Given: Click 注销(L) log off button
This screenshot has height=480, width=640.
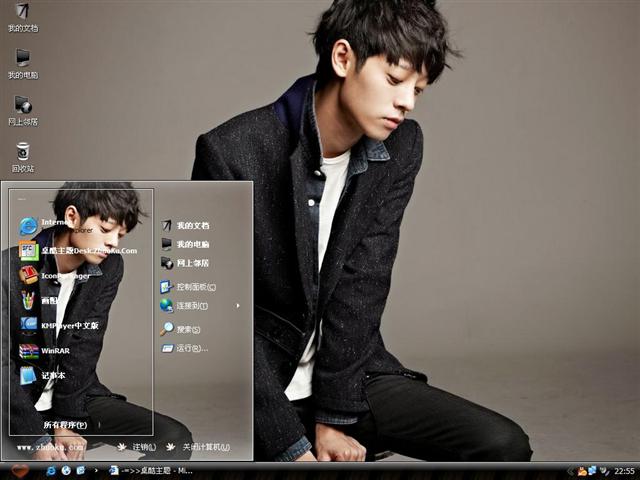Looking at the screenshot, I should (x=137, y=447).
